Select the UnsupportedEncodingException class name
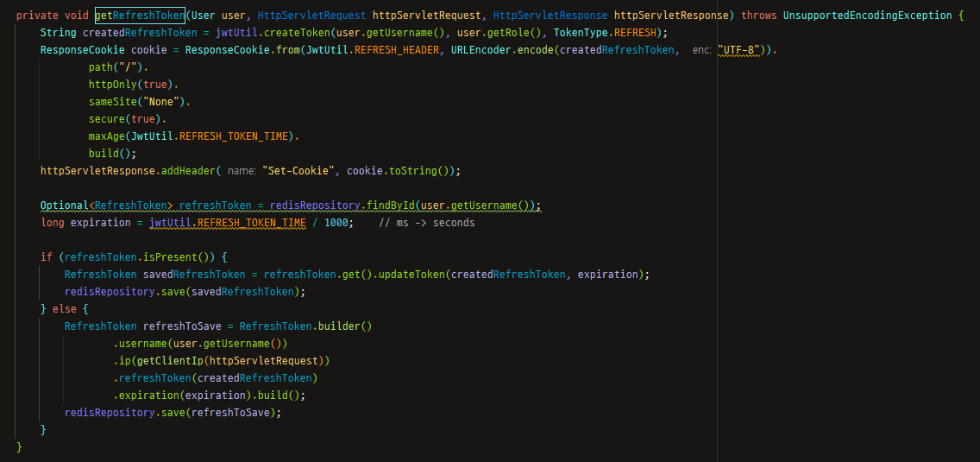Image resolution: width=980 pixels, height=462 pixels. point(866,15)
